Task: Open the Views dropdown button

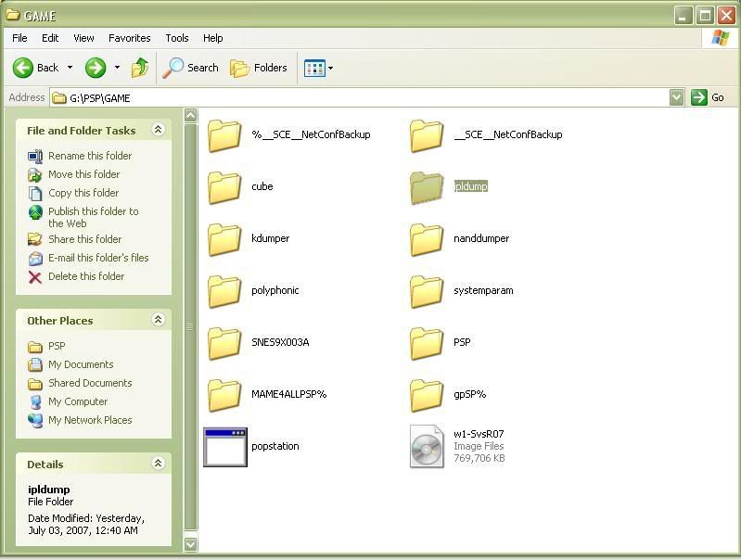Action: point(318,68)
